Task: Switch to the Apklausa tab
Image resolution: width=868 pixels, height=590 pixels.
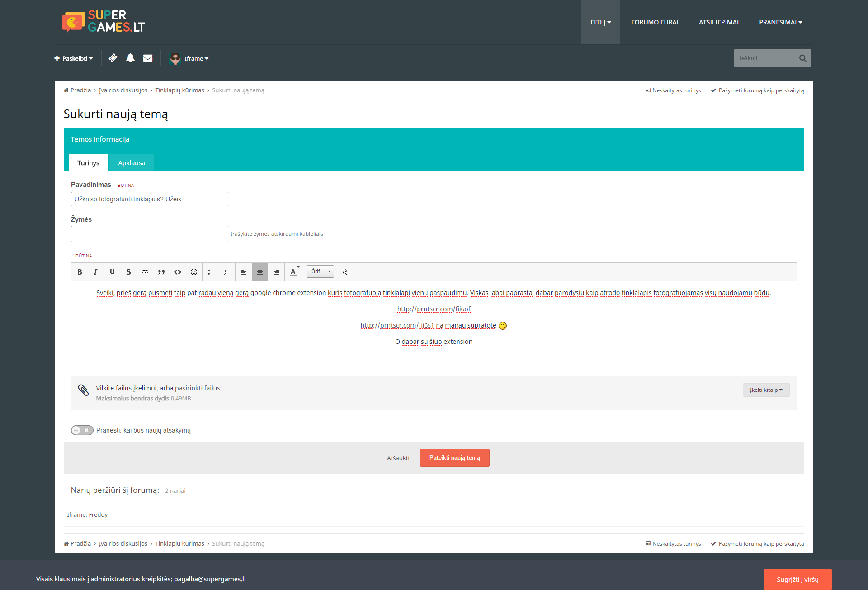Action: (132, 163)
